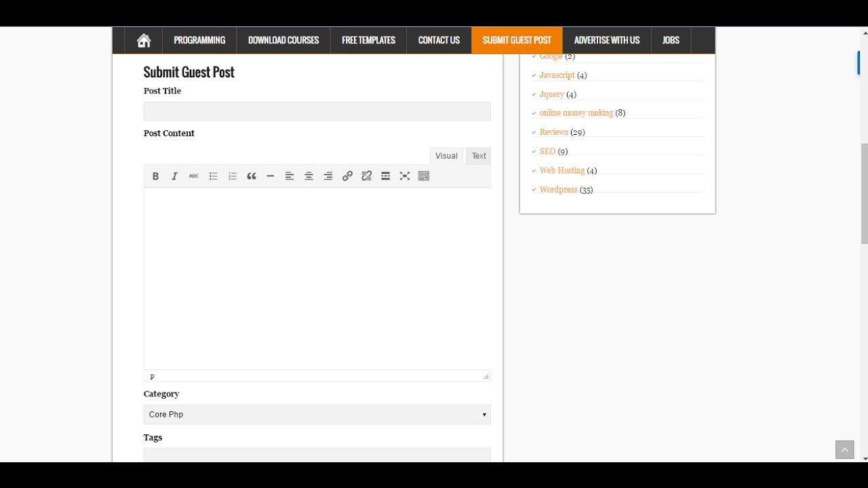Viewport: 868px width, 488px height.
Task: Open the Web Hosting category link
Action: (562, 171)
